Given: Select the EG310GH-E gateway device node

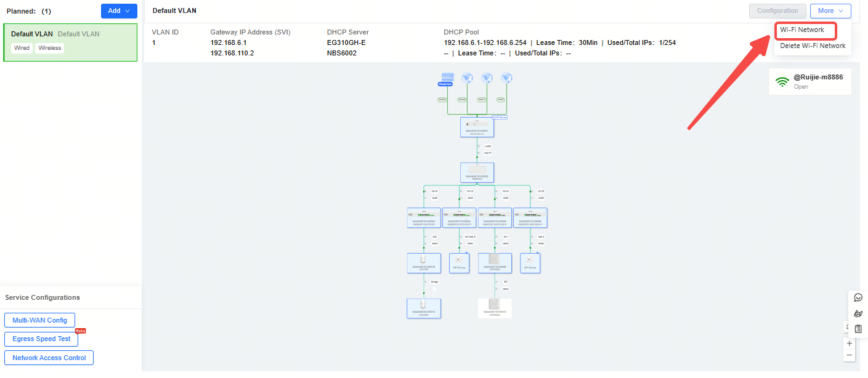Looking at the screenshot, I should tap(477, 127).
